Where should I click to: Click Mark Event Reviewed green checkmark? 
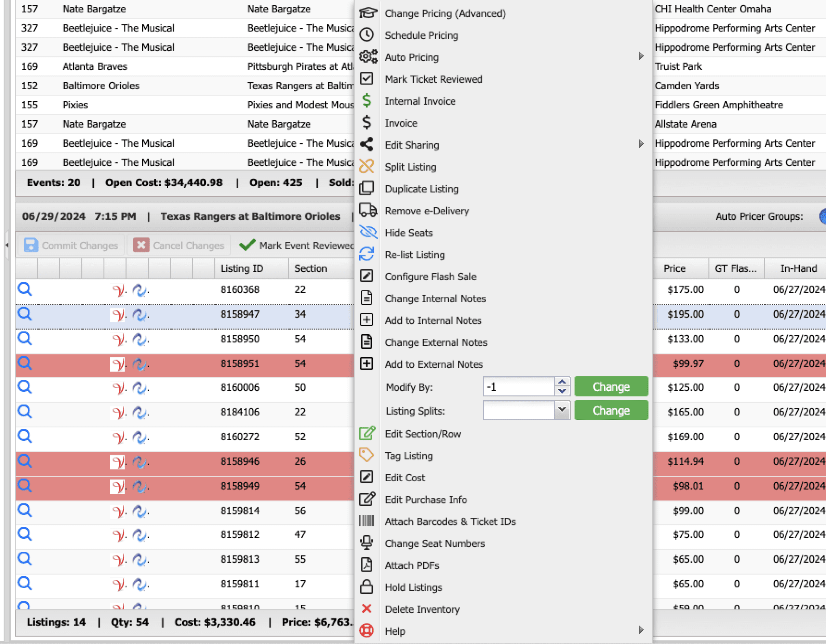(x=247, y=245)
